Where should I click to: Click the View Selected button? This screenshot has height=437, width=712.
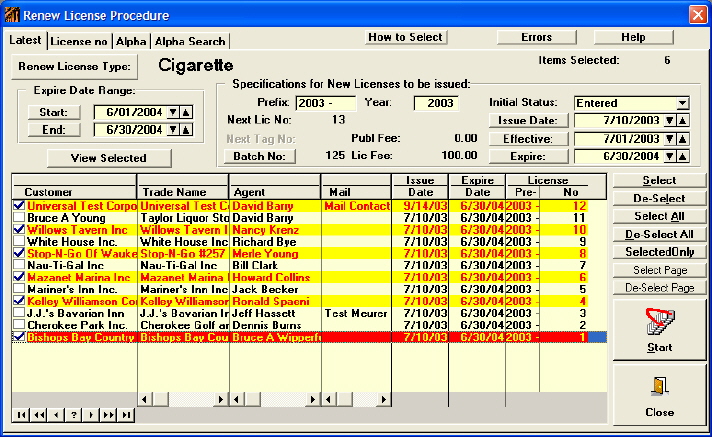pyautogui.click(x=108, y=158)
